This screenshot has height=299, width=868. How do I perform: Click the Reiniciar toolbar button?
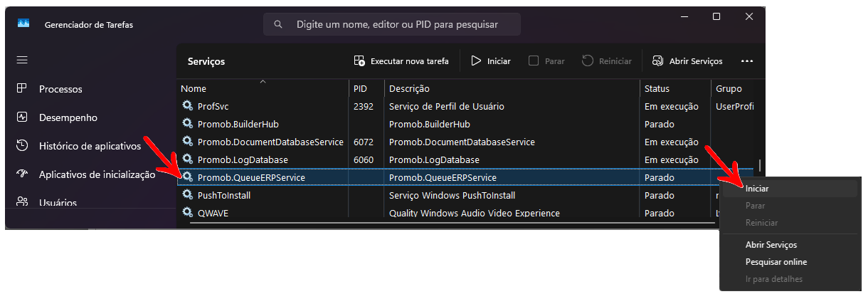(x=607, y=61)
